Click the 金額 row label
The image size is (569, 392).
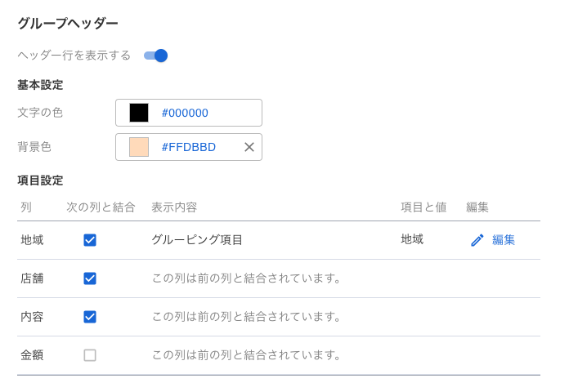tap(32, 355)
